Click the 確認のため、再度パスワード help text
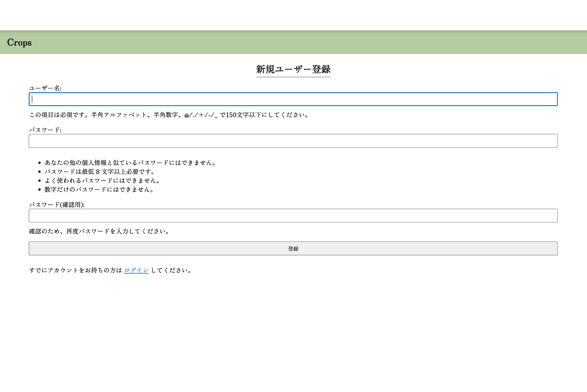Viewport: 587px width, 392px height. coord(99,231)
